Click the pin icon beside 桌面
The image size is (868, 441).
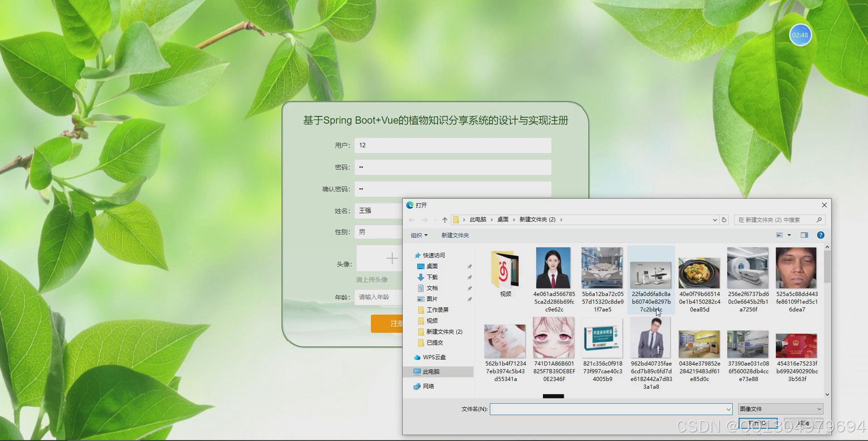[469, 266]
